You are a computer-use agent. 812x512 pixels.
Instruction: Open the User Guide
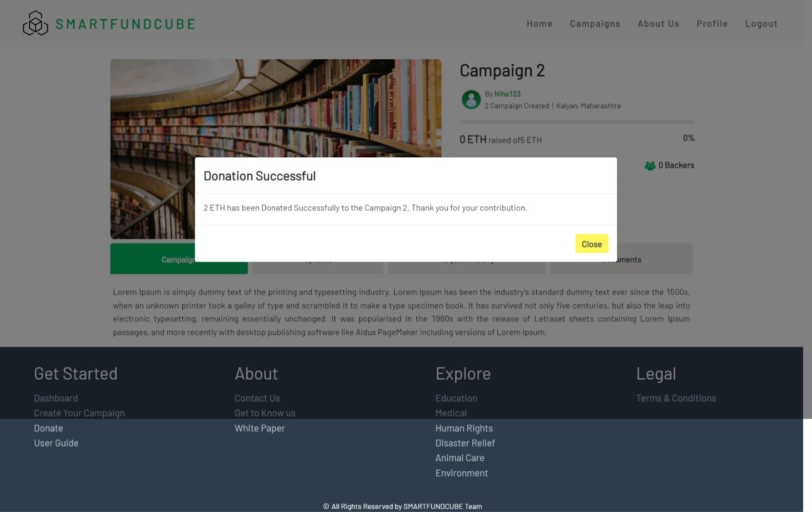pos(56,443)
